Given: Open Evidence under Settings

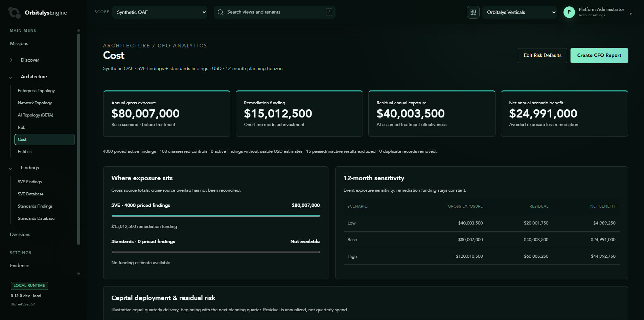Looking at the screenshot, I should click(x=20, y=265).
